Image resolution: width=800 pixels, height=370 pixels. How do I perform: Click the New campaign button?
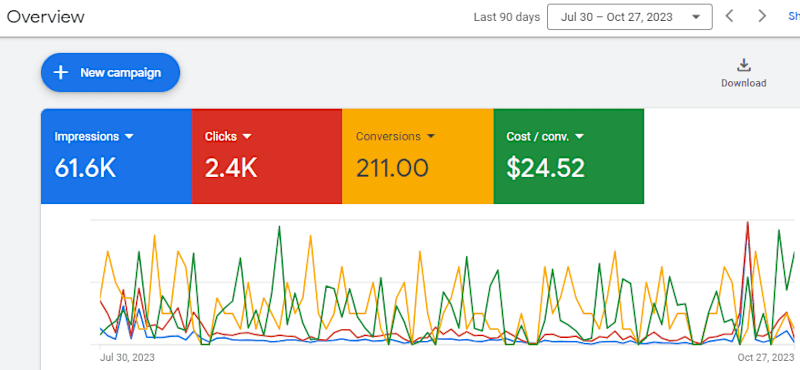coord(110,72)
